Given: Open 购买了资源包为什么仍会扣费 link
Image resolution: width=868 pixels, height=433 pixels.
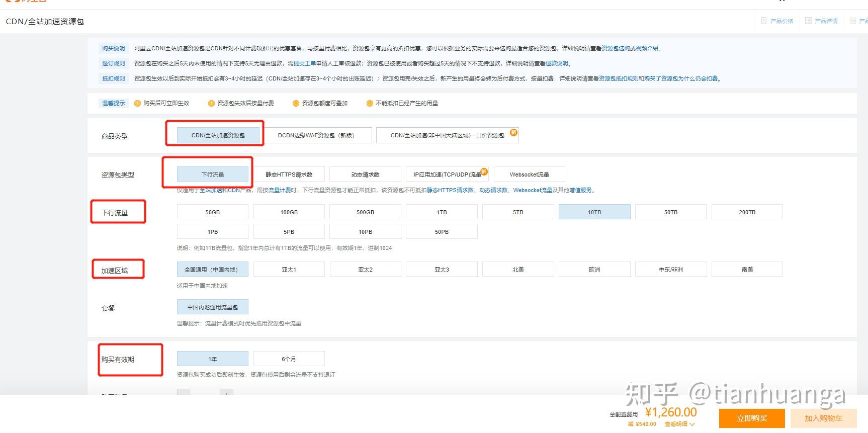Looking at the screenshot, I should 681,78.
